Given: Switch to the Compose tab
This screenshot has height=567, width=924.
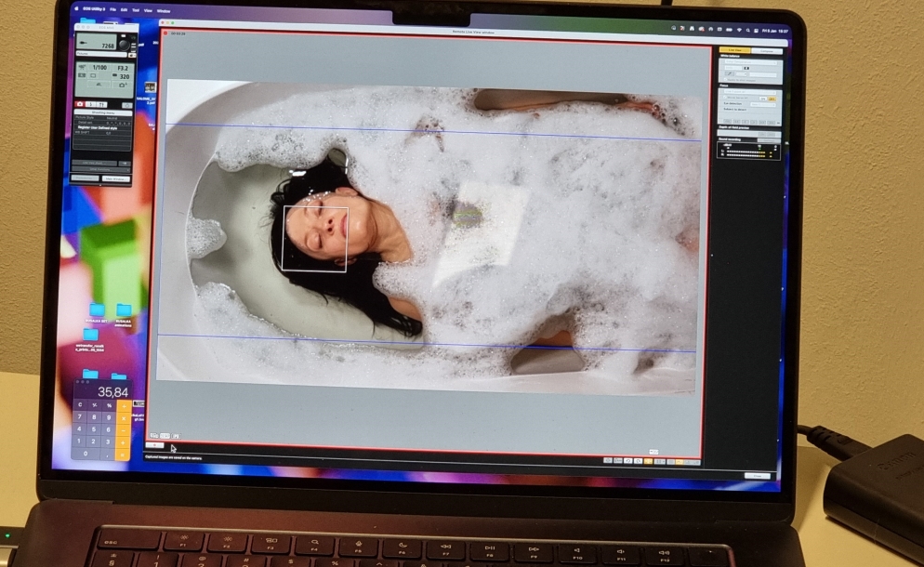Looking at the screenshot, I should [766, 50].
